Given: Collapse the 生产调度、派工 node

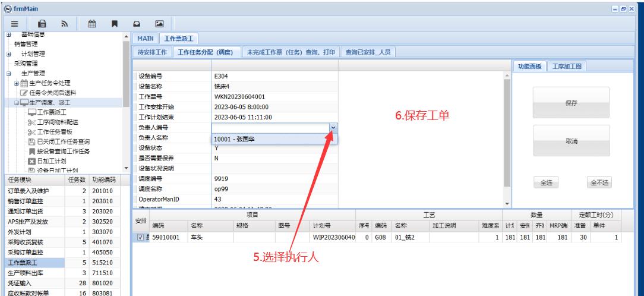Looking at the screenshot, I should click(17, 103).
